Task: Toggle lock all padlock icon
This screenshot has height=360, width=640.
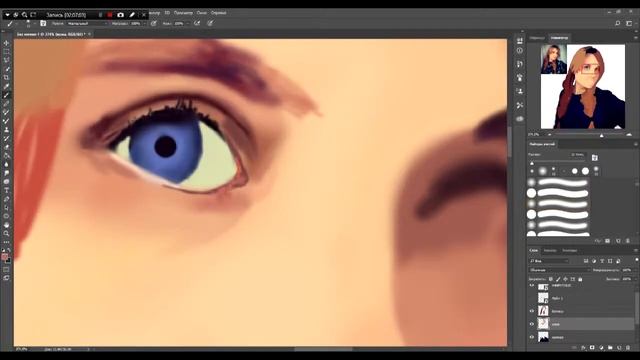Action: click(x=580, y=279)
